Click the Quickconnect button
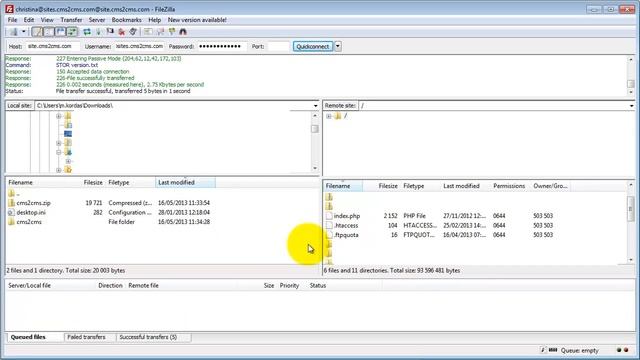The width and height of the screenshot is (640, 360). click(313, 47)
